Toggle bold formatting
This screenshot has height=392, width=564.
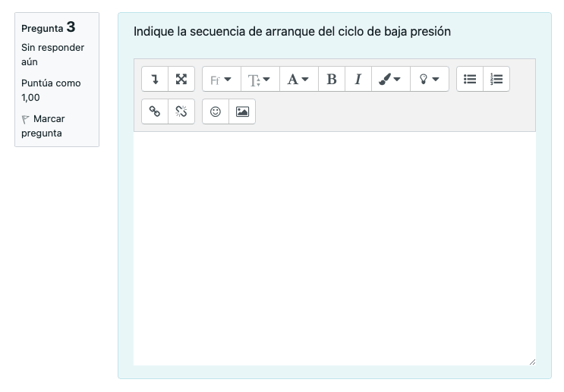tap(332, 79)
